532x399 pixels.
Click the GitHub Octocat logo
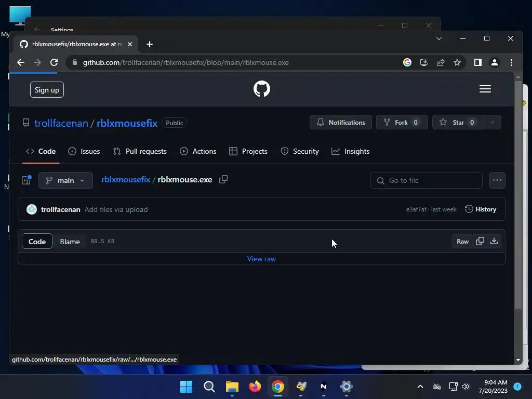(x=262, y=89)
